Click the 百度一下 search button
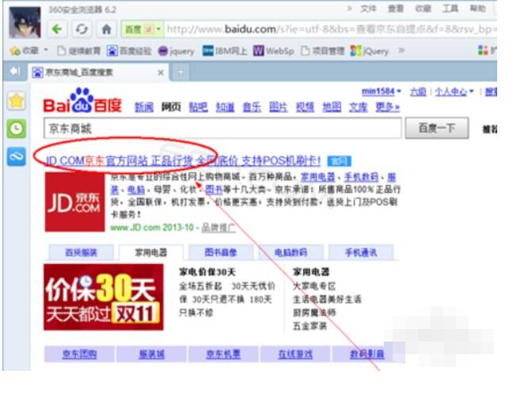 click(x=437, y=128)
